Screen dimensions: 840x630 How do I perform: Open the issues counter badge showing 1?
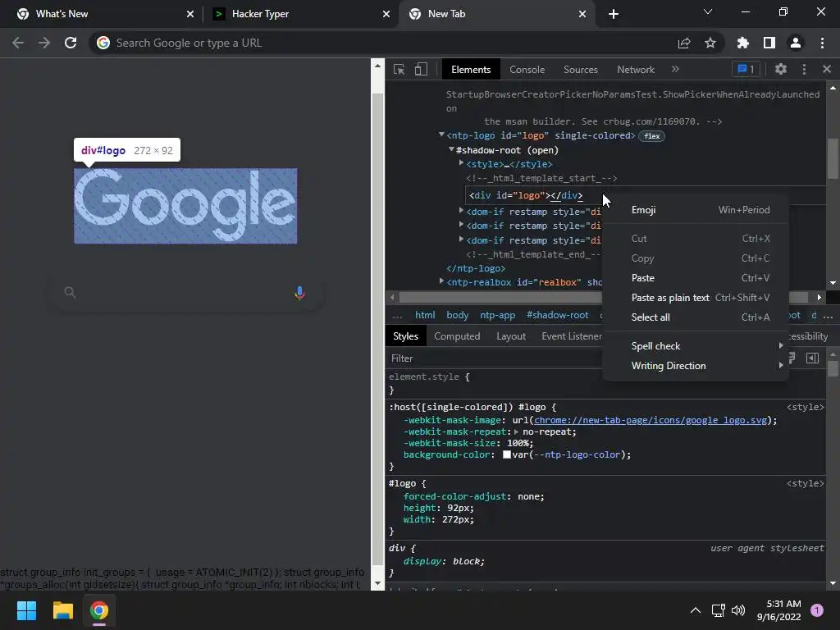tap(746, 69)
